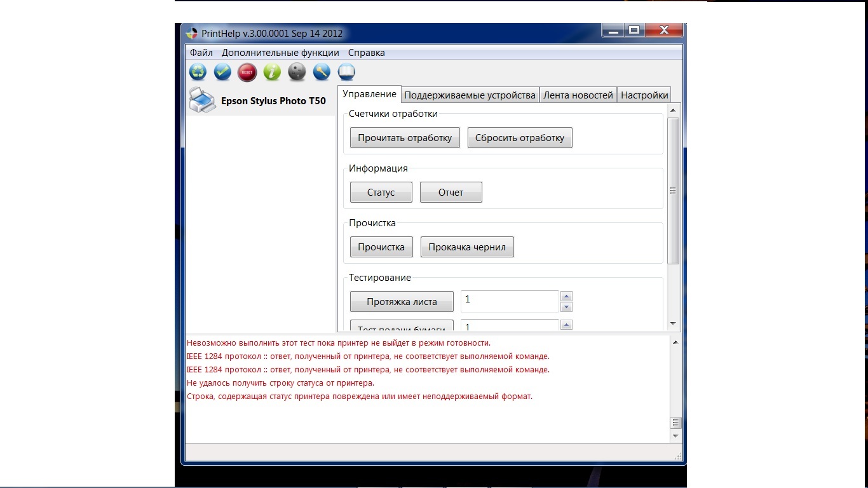Click the Прочитать отработку button
Viewport: 868px width, 488px height.
click(x=405, y=138)
